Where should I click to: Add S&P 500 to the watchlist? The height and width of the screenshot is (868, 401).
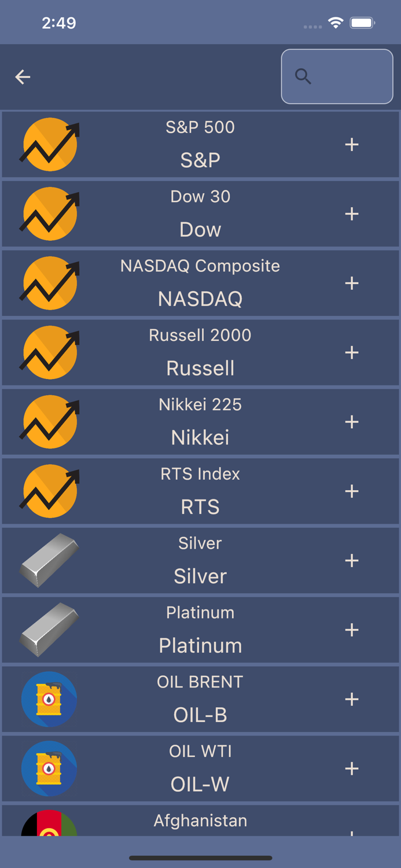[x=351, y=144]
